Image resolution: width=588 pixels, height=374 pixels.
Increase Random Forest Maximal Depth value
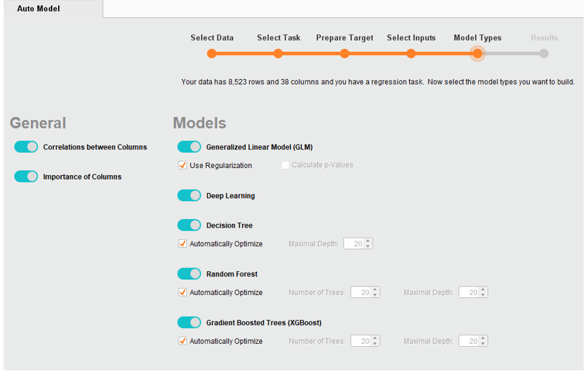(x=483, y=289)
